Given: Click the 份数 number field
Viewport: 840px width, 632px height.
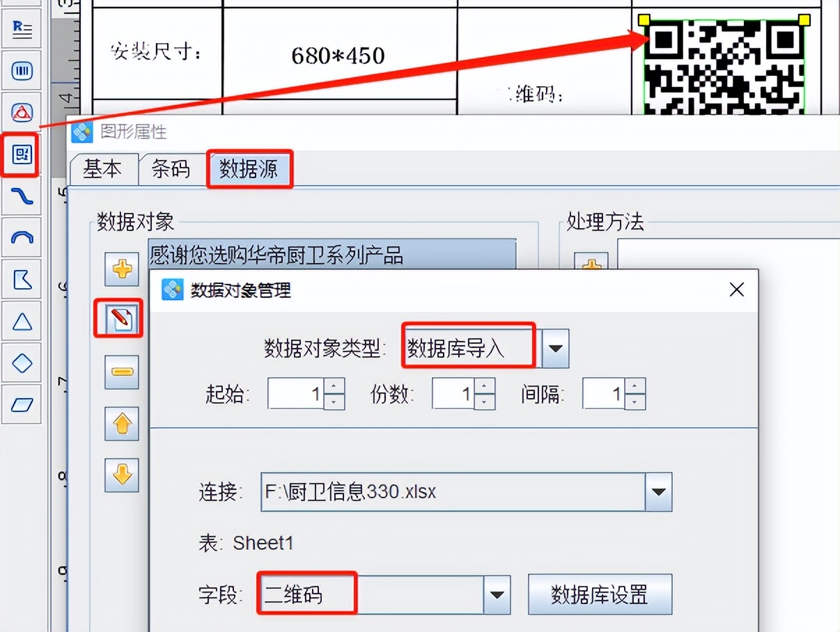Looking at the screenshot, I should 454,394.
